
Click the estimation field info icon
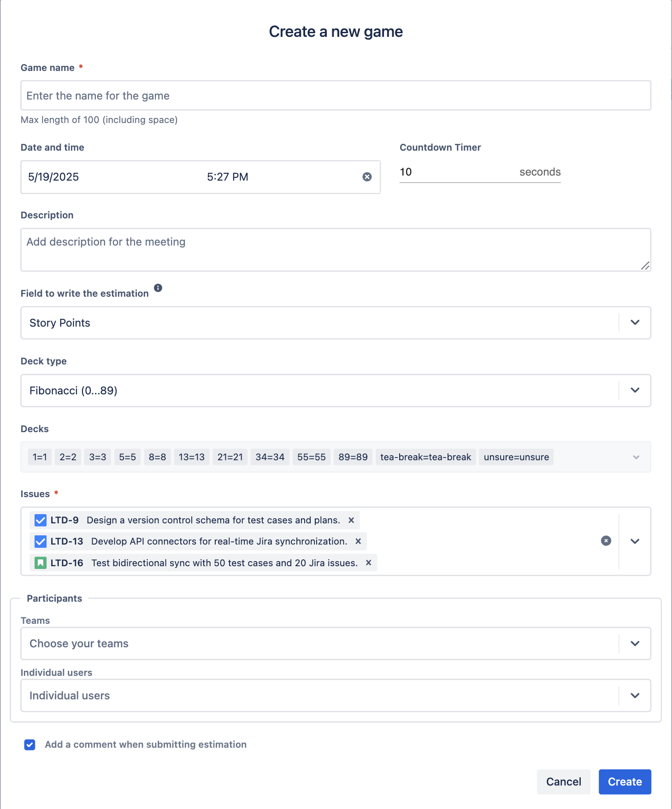click(158, 288)
